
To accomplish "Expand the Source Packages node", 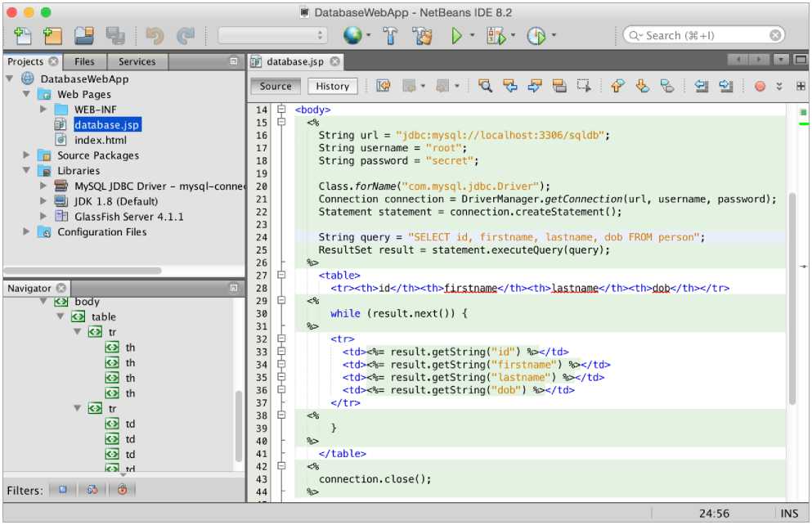I will pyautogui.click(x=27, y=155).
